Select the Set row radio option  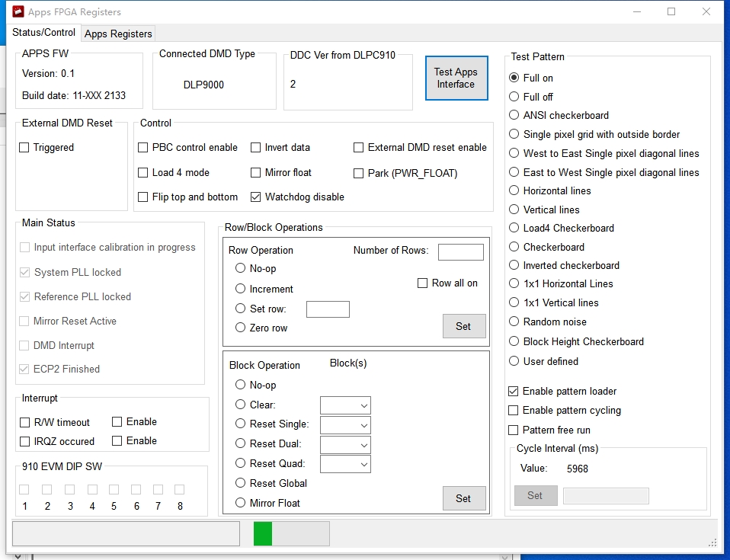point(240,308)
